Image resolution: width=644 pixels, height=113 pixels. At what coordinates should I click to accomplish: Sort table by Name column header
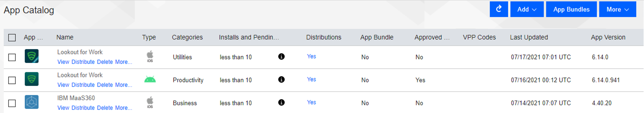65,38
